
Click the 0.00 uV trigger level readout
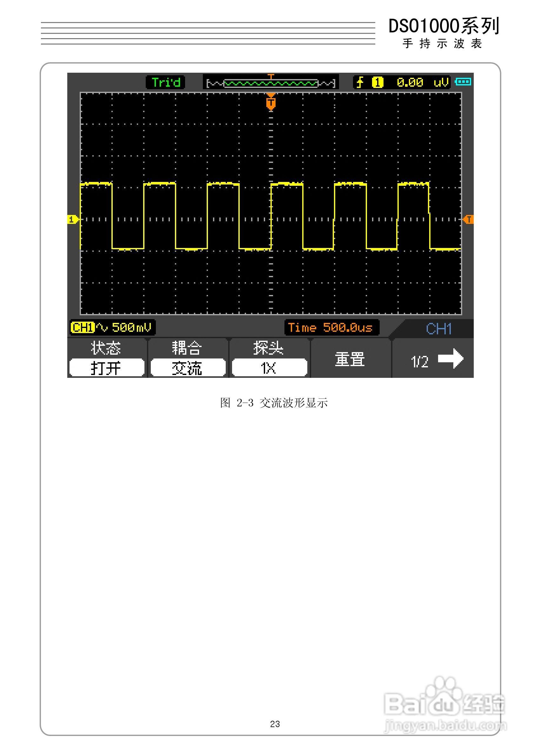pos(422,82)
